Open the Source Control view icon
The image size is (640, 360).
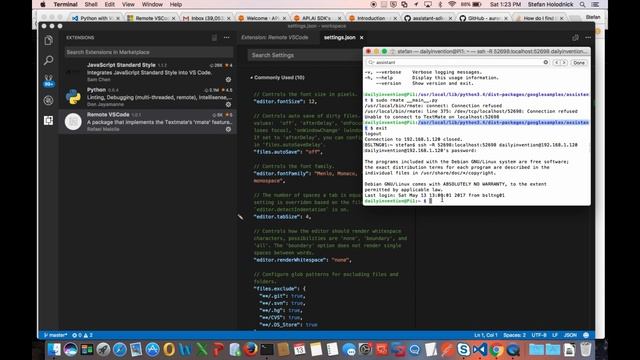click(49, 80)
